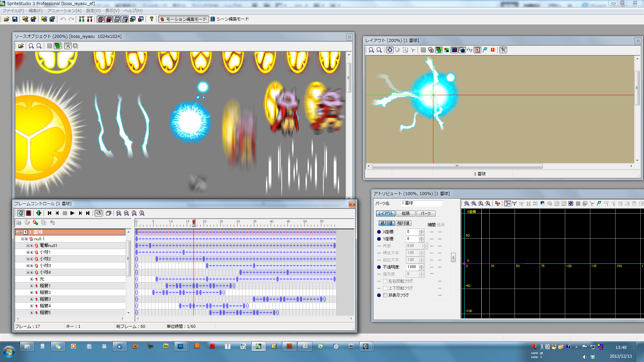Screen dimensions: 644x362
Task: Expand the 小球2 tree node
Action: 28,259
